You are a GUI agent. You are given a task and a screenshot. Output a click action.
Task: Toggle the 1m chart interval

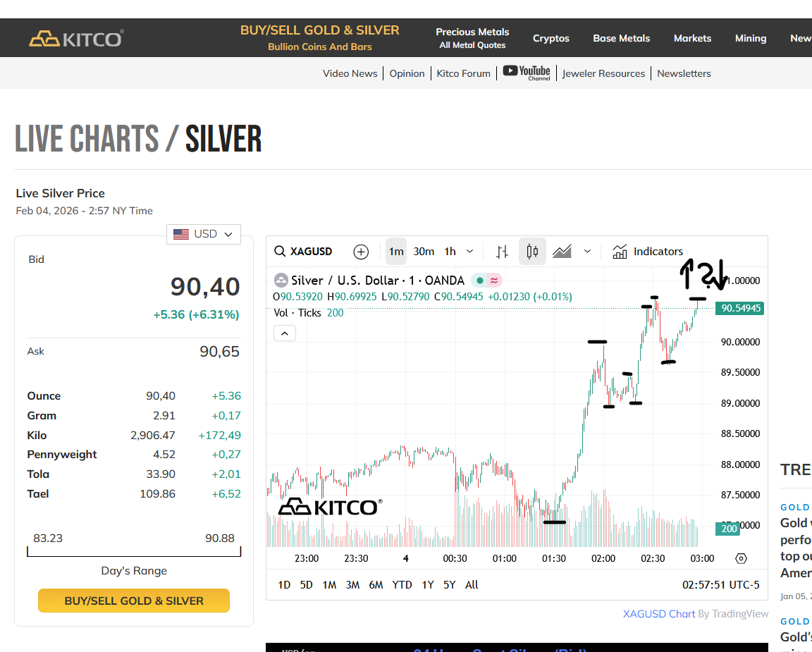[396, 252]
